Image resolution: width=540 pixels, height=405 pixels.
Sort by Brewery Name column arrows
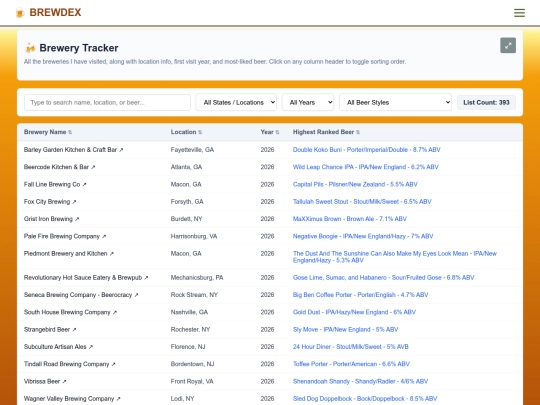coord(70,132)
